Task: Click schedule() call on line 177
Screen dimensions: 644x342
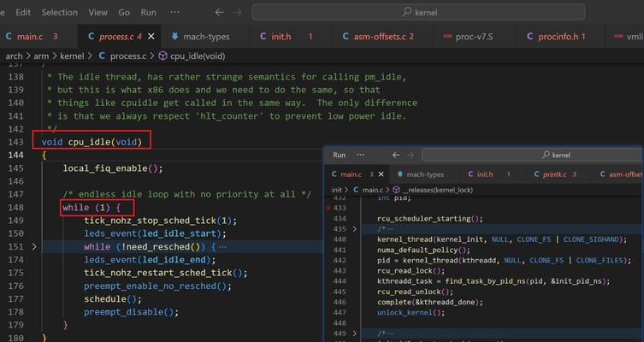Action: click(113, 299)
